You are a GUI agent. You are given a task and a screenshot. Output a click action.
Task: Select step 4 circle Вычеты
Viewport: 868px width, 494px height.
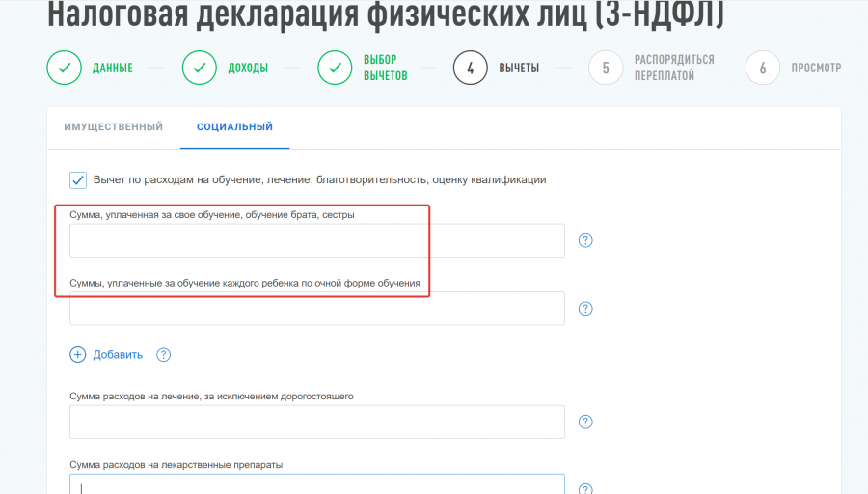point(471,68)
